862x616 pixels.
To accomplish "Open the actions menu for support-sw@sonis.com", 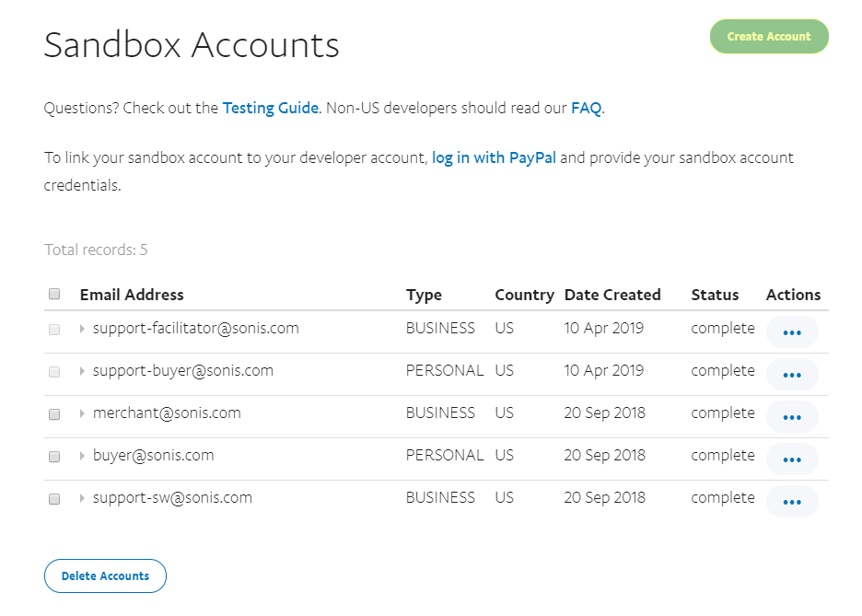I will click(792, 501).
